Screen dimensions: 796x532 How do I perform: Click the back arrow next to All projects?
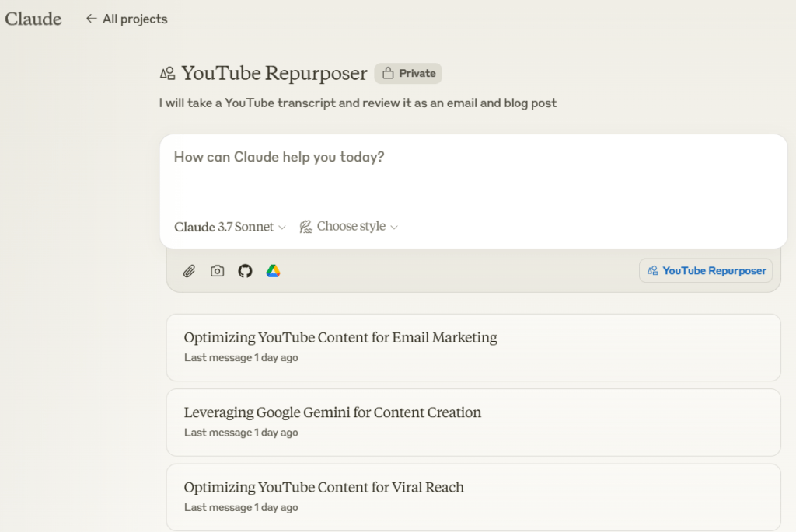pyautogui.click(x=92, y=19)
